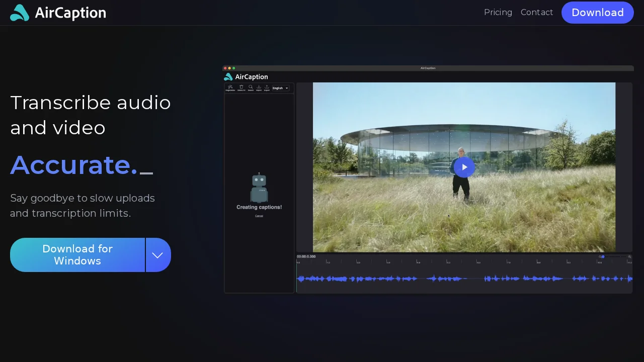This screenshot has height=362, width=644.
Task: Cancel the caption creation process
Action: pyautogui.click(x=259, y=216)
